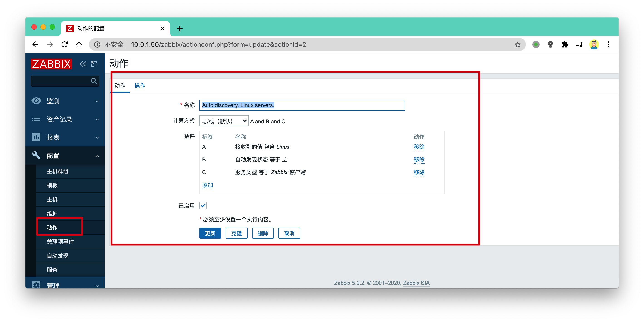
Task: Select the 动作 tab
Action: click(x=120, y=86)
